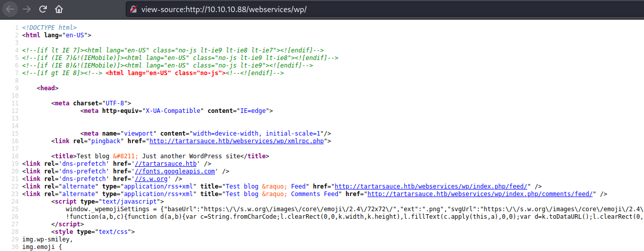Viewport: 644px width, 251px height.
Task: Click the closing </script> tag
Action: pos(67,224)
